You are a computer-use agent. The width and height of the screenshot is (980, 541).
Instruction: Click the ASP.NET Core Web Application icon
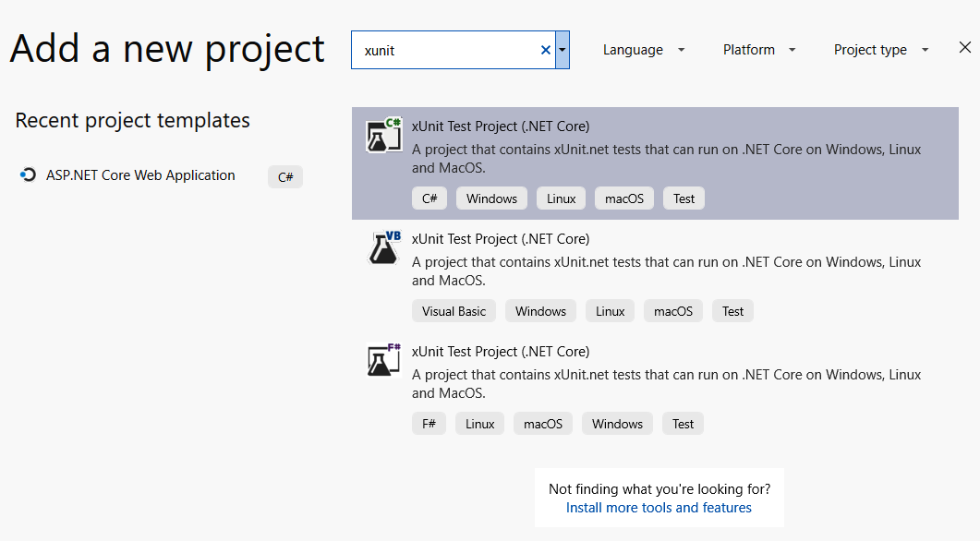point(28,175)
